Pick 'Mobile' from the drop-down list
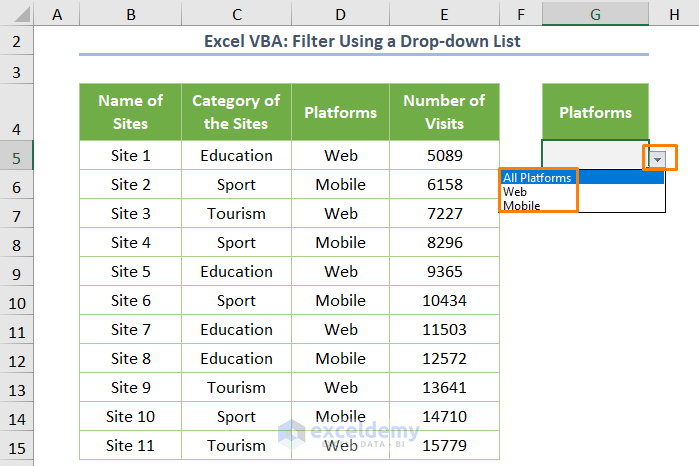699x466 pixels. [x=522, y=206]
